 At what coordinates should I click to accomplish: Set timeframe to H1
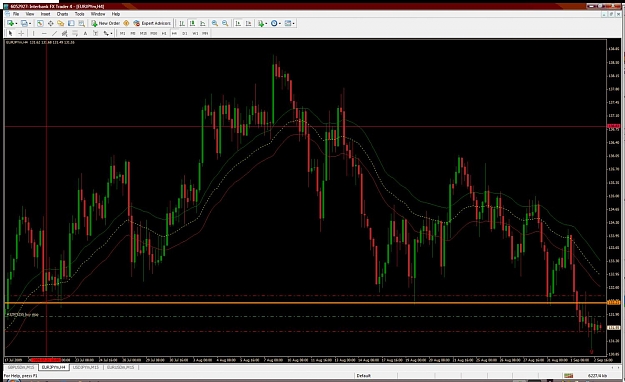click(164, 33)
